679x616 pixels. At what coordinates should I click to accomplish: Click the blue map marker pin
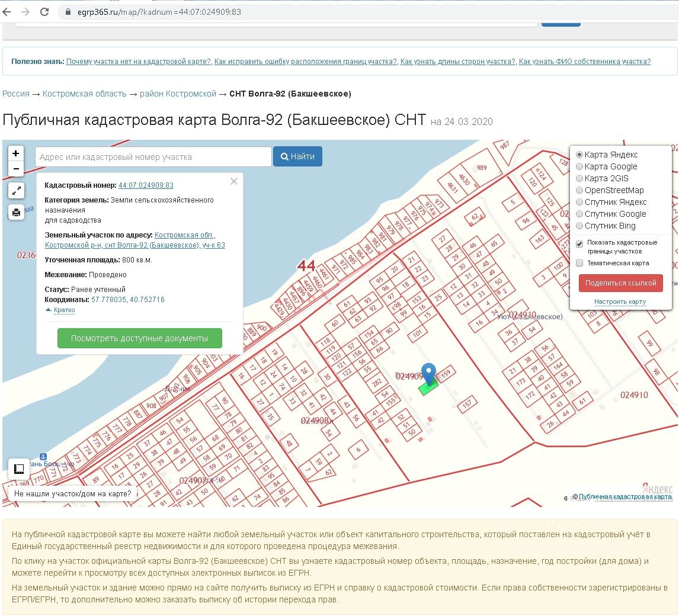429,373
